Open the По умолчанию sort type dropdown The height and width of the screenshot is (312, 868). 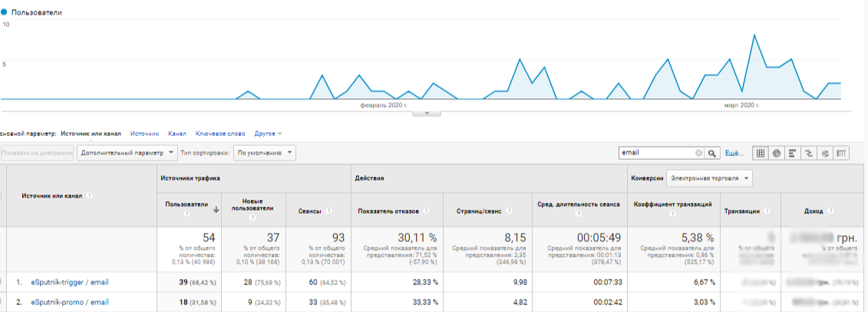click(265, 153)
